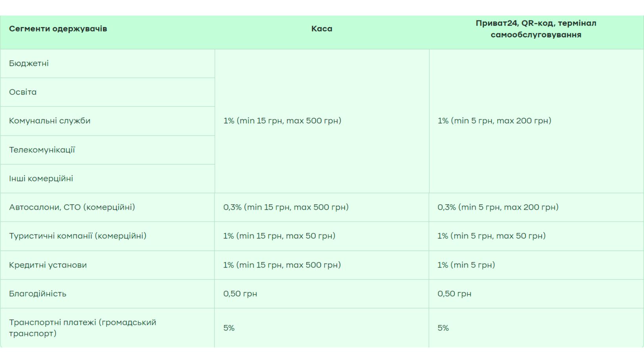Image resolution: width=644 pixels, height=363 pixels.
Task: Click the Каса "0,50 грн" charity fee cell
Action: click(x=240, y=293)
